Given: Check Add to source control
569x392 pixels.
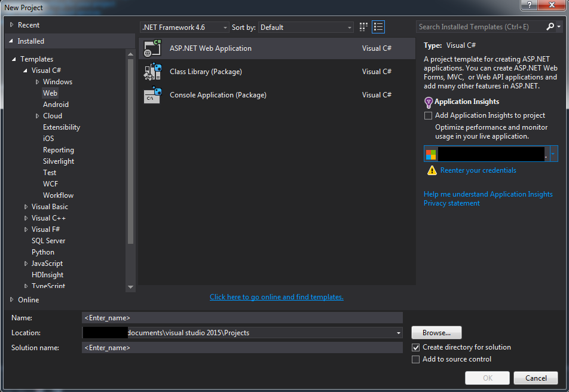Looking at the screenshot, I should pos(416,359).
